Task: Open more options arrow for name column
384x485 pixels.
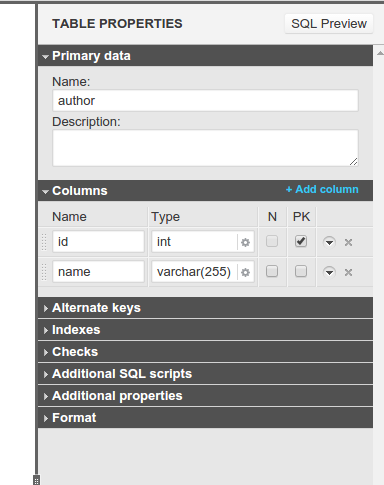Action: tap(329, 272)
